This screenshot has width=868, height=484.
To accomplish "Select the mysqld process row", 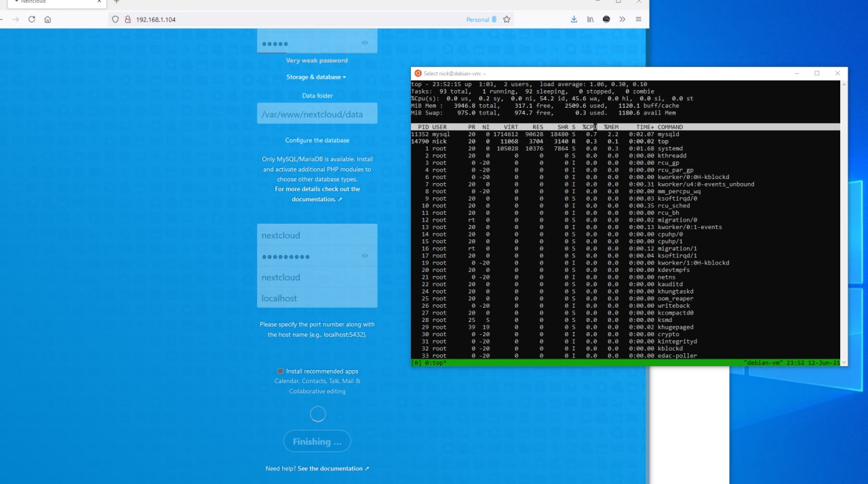I will [x=625, y=134].
